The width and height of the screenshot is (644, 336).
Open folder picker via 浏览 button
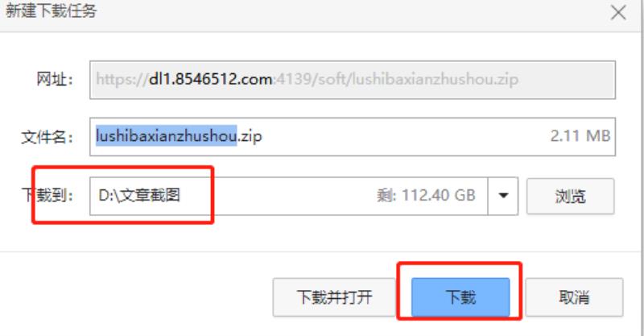571,196
